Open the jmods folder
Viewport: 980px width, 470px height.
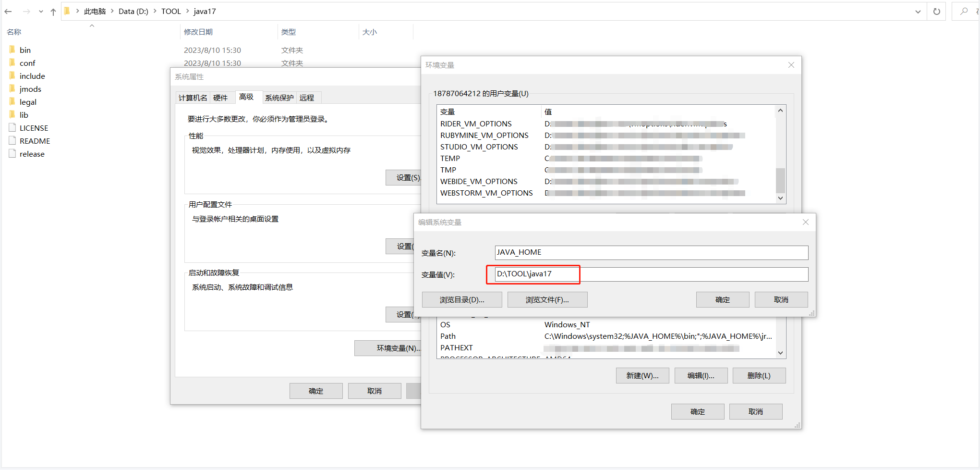(30, 88)
